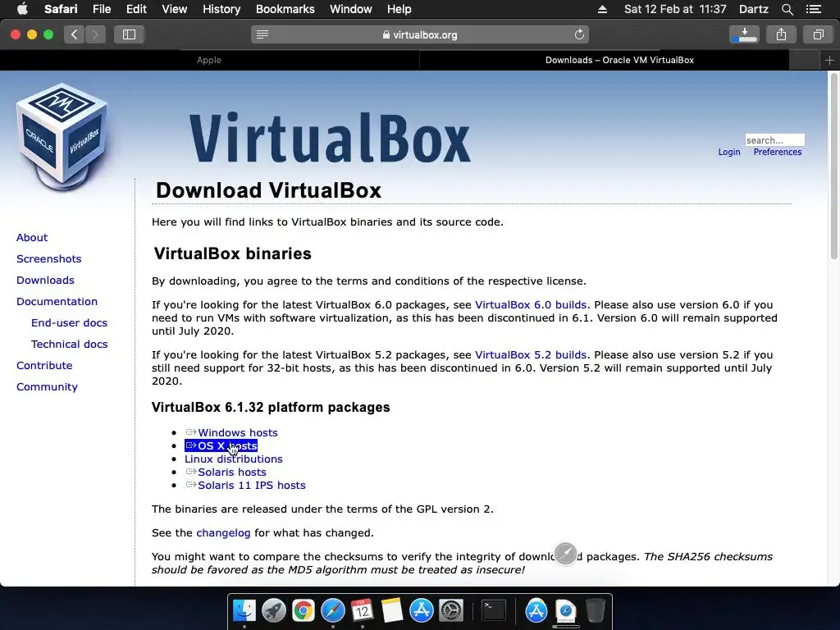Go to Downloads in the sidebar
Screen dimensions: 840x630
pyautogui.click(x=46, y=281)
